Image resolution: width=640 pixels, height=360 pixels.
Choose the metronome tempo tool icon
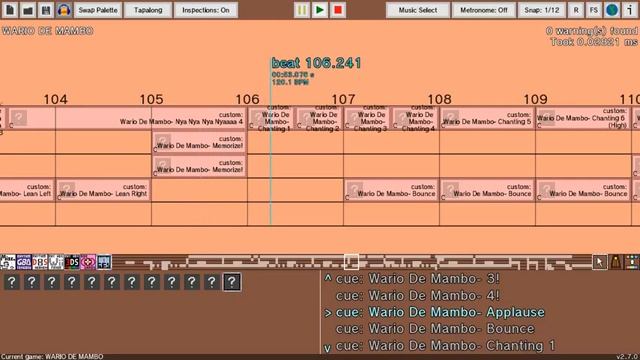[x=616, y=262]
